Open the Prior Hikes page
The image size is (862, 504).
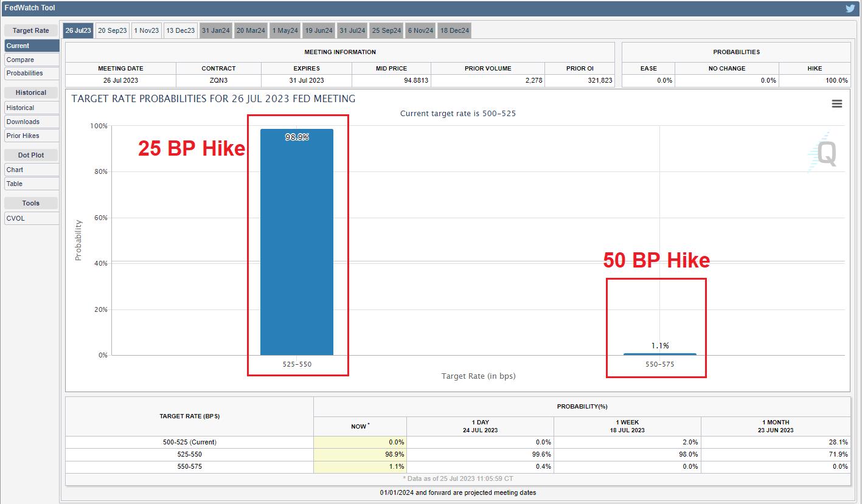click(32, 136)
